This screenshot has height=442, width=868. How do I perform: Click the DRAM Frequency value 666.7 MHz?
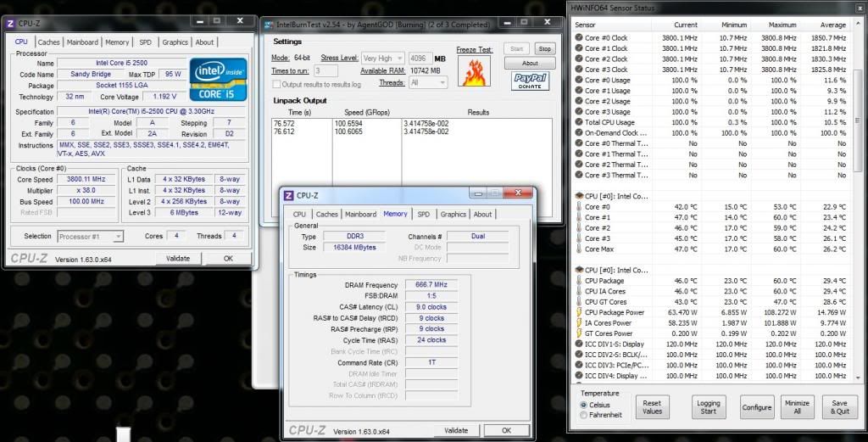(431, 285)
